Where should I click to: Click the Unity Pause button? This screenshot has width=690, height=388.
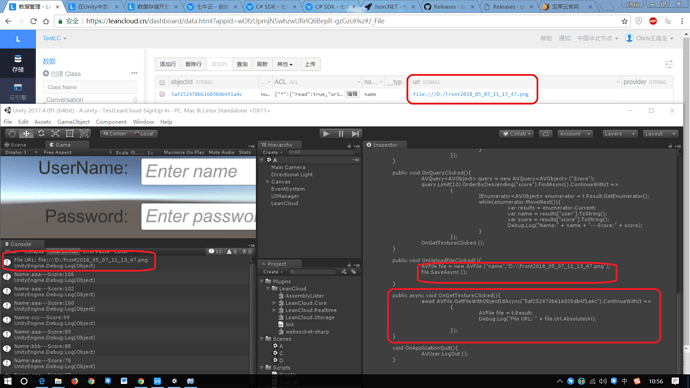click(x=341, y=134)
